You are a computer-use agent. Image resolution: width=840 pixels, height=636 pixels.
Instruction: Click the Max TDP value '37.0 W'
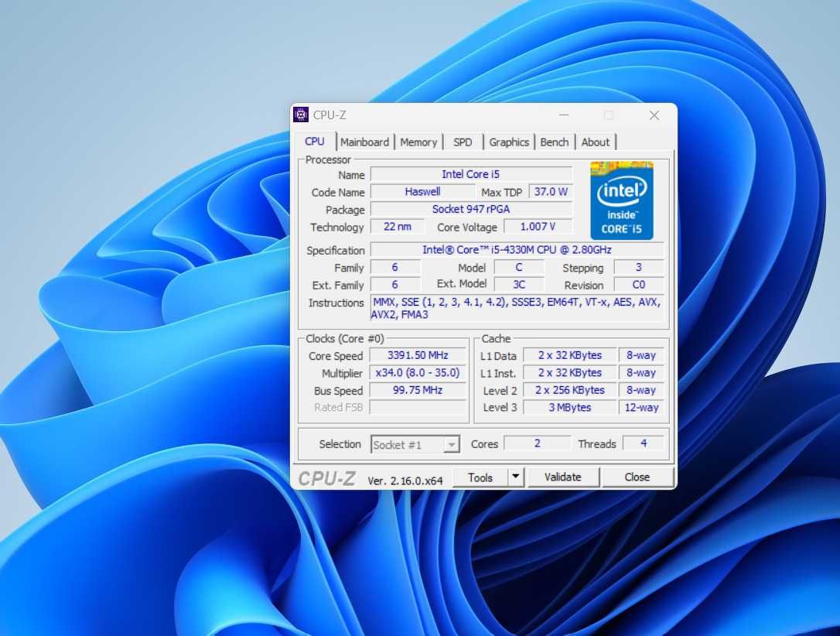coord(551,192)
